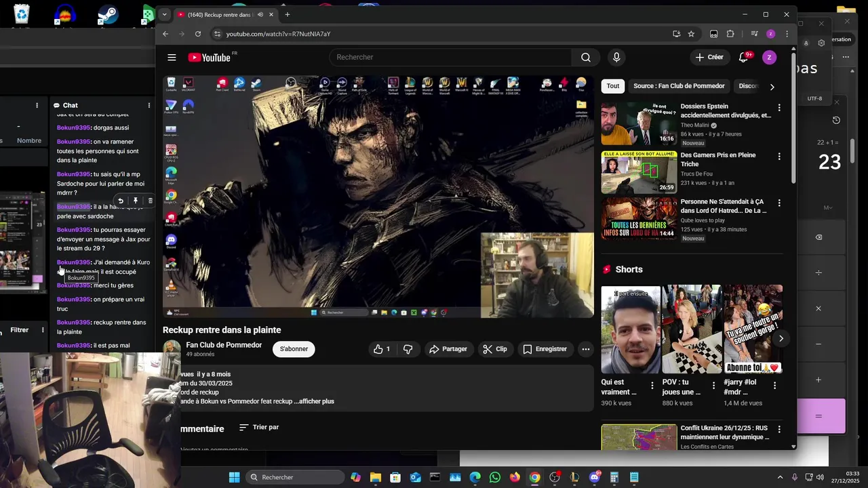Open Chrome media controls icon

[754, 34]
